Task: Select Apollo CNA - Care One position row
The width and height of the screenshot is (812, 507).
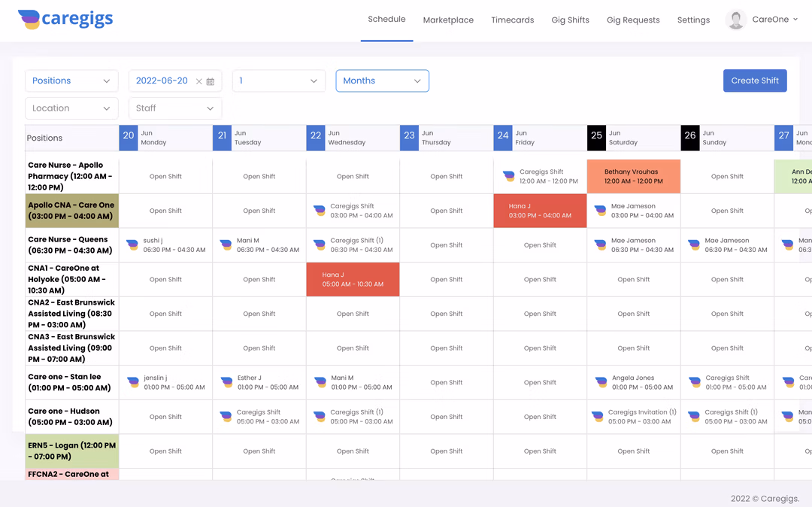Action: [x=72, y=211]
